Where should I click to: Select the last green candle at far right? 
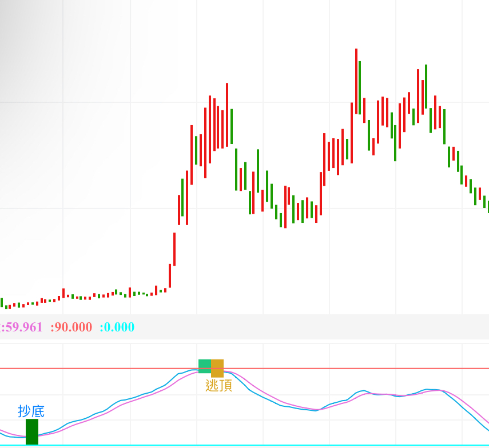coord(488,206)
